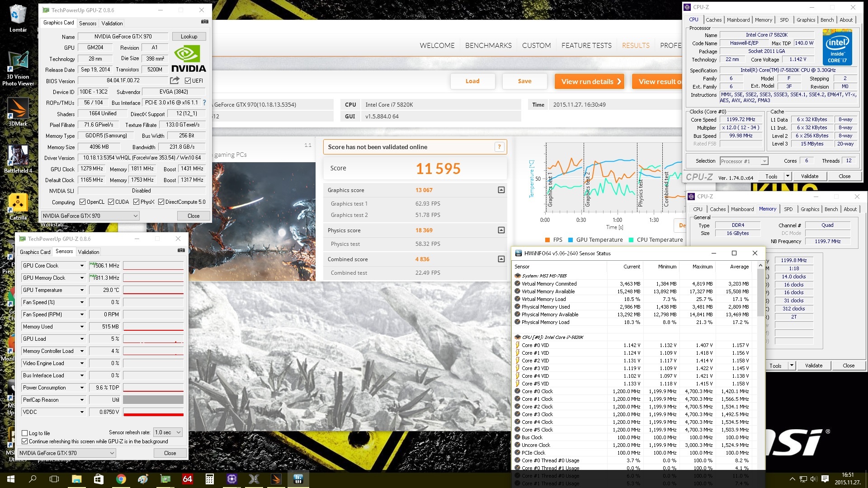This screenshot has width=868, height=488.
Task: Switch to Mainboard tab in CPU-Z CPU window
Action: (738, 20)
